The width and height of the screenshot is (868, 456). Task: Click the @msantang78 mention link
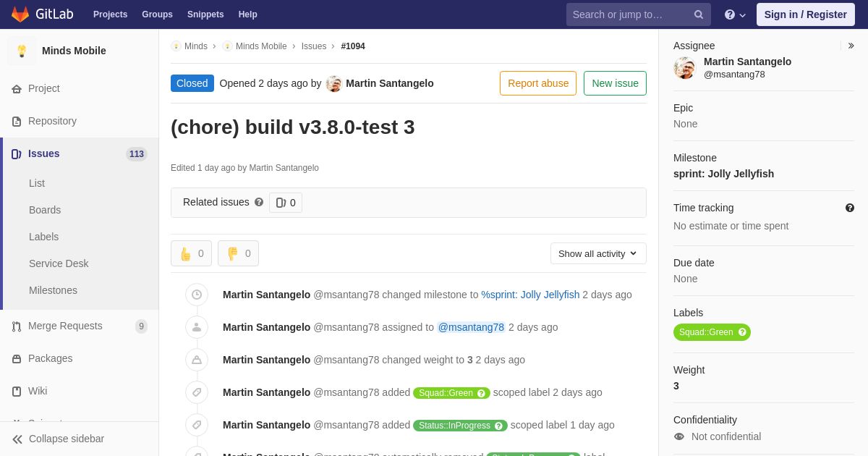coord(471,327)
